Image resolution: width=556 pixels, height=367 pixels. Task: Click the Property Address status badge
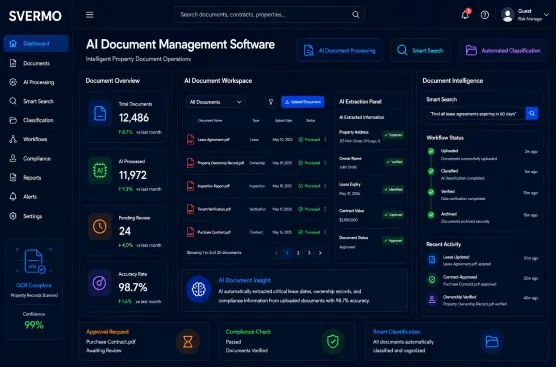tap(393, 135)
